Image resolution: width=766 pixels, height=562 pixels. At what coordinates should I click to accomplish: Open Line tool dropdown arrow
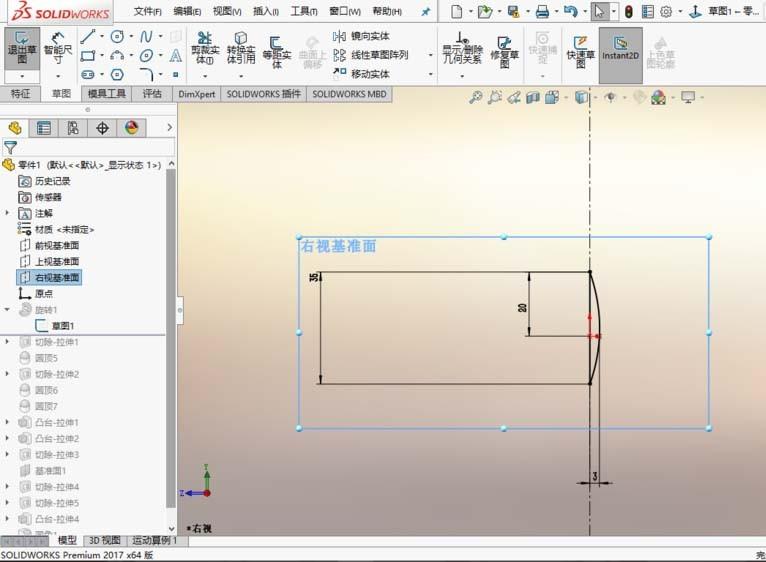(x=102, y=36)
